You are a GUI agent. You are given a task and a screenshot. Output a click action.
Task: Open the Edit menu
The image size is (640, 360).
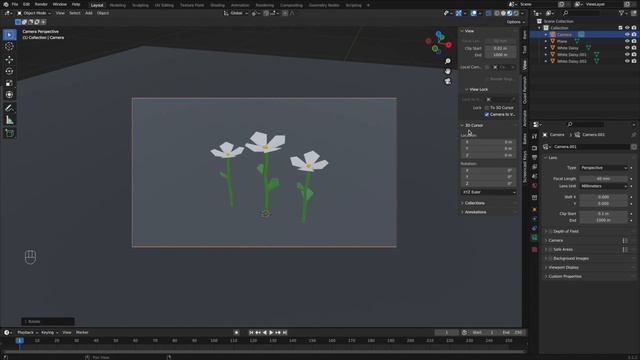pyautogui.click(x=26, y=4)
